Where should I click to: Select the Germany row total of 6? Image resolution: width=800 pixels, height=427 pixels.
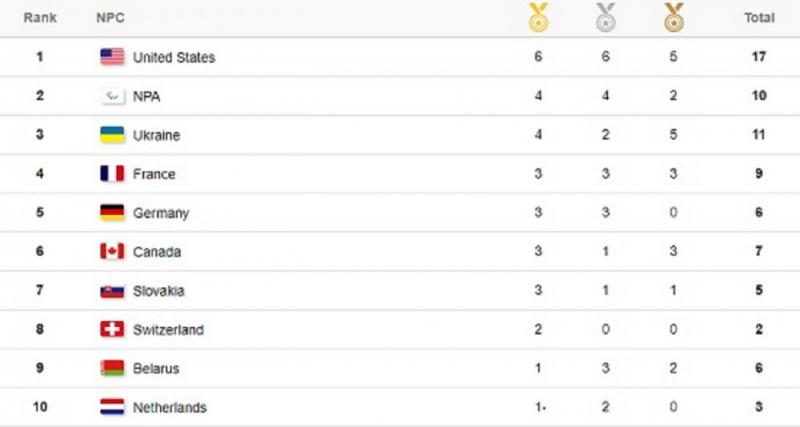point(759,212)
